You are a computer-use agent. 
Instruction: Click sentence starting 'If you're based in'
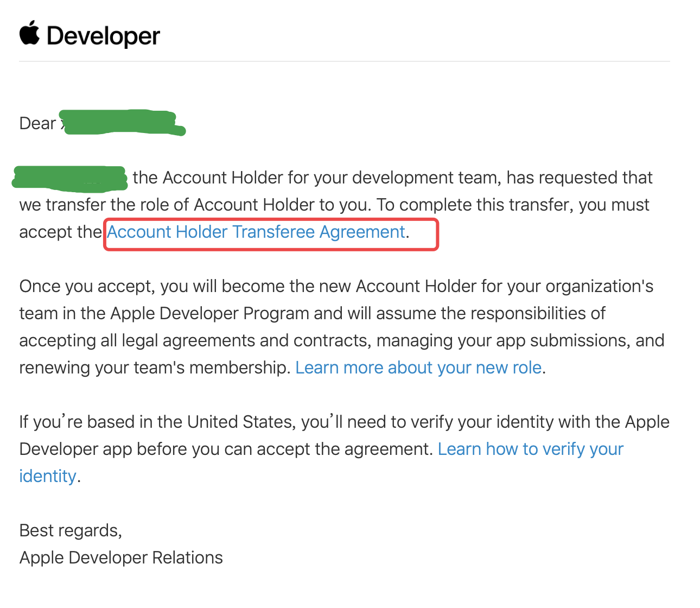pyautogui.click(x=345, y=435)
